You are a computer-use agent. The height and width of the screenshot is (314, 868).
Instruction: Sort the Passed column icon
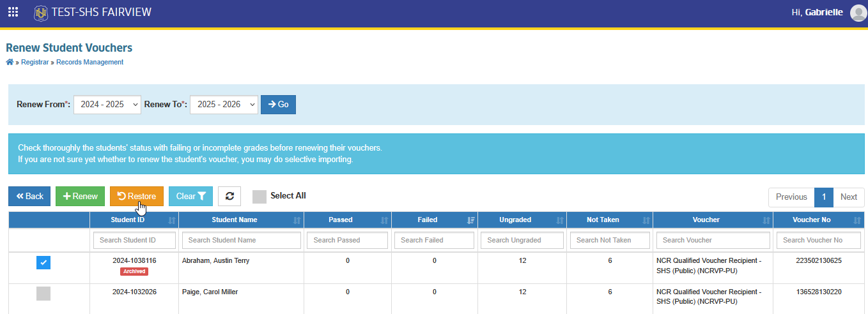coord(384,220)
